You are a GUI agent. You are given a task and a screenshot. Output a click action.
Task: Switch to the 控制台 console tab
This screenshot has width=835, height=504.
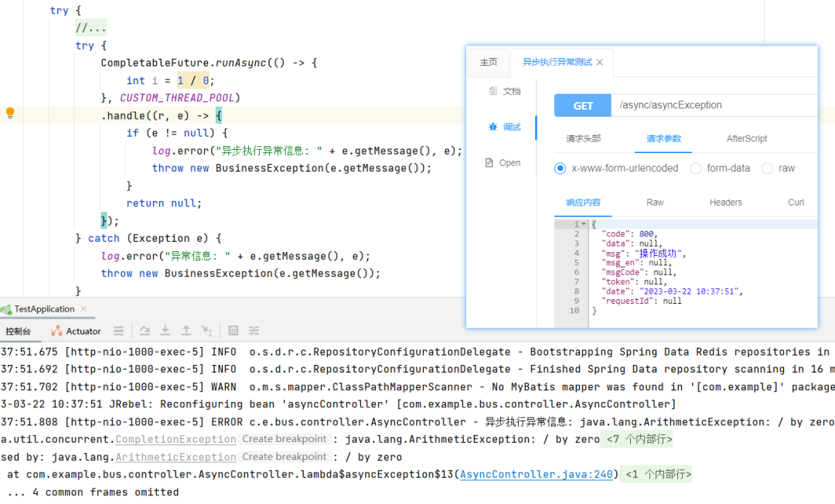pyautogui.click(x=18, y=331)
